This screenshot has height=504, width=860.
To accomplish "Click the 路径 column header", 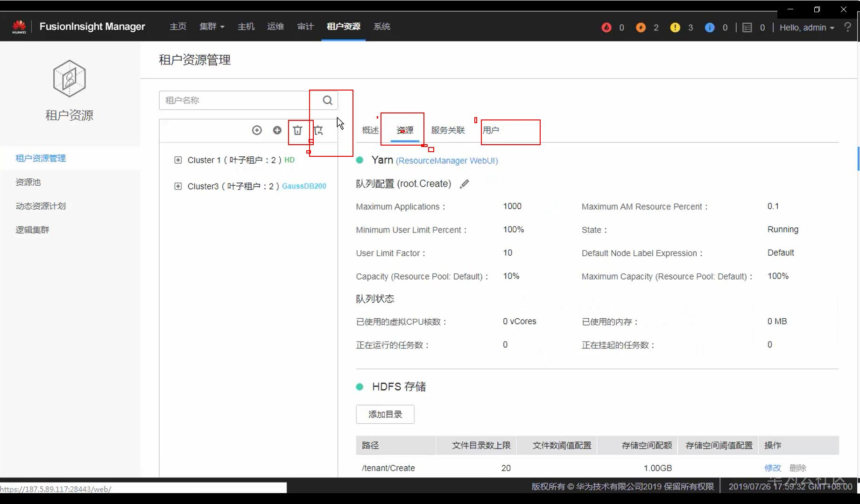I will [x=370, y=446].
